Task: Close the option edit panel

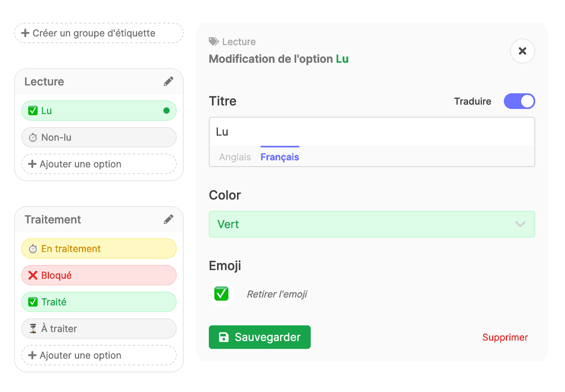Action: click(522, 51)
